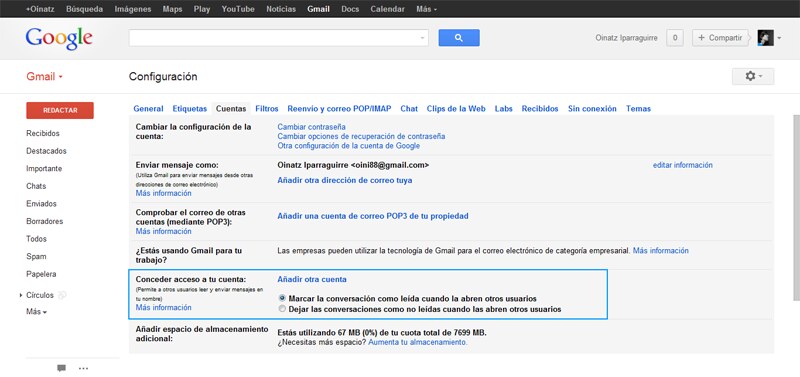Open Más información about Gmail para empresas
This screenshot has width=800, height=377.
coord(661,250)
